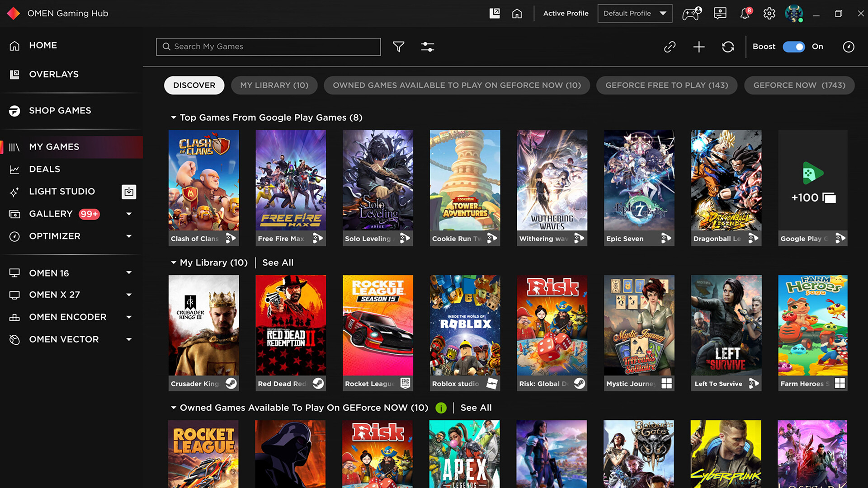Click the pop-out window icon in title bar

[495, 14]
